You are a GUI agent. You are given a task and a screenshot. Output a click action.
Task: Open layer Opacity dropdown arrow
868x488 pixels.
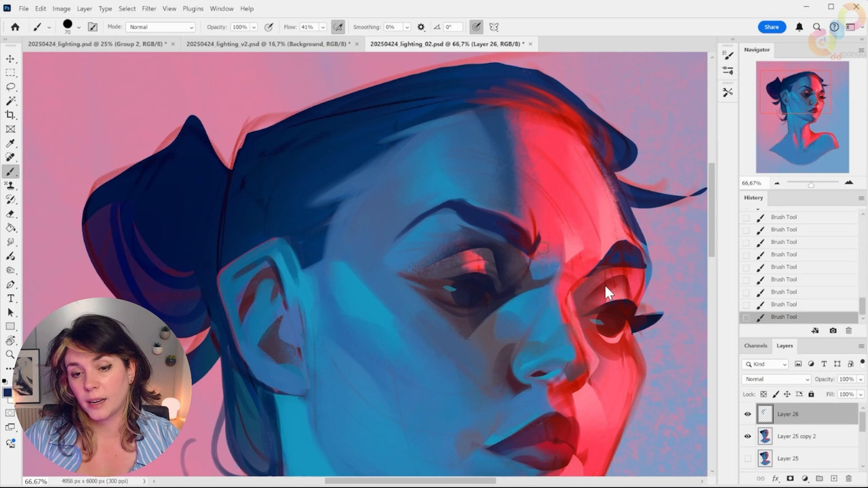(861, 379)
